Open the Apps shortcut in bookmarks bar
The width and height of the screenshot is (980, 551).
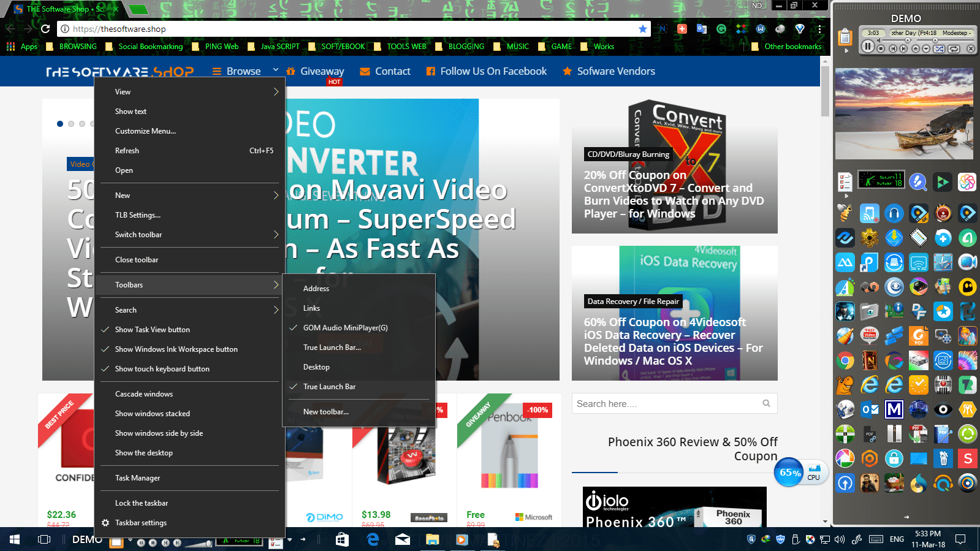(x=22, y=47)
